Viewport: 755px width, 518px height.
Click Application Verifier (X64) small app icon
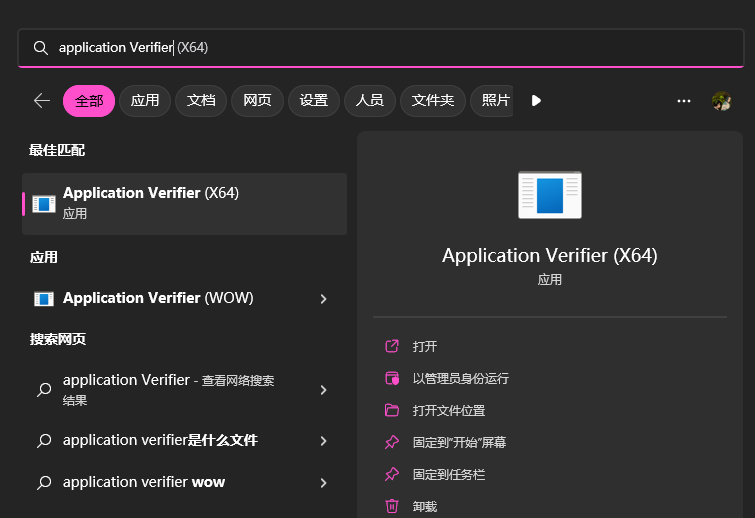tap(44, 204)
